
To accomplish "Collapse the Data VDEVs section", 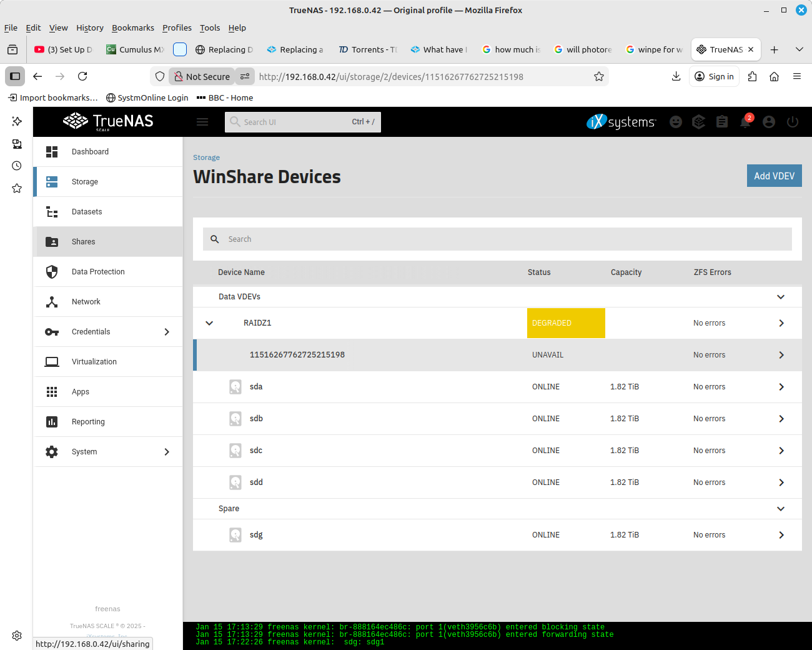I will pos(781,297).
